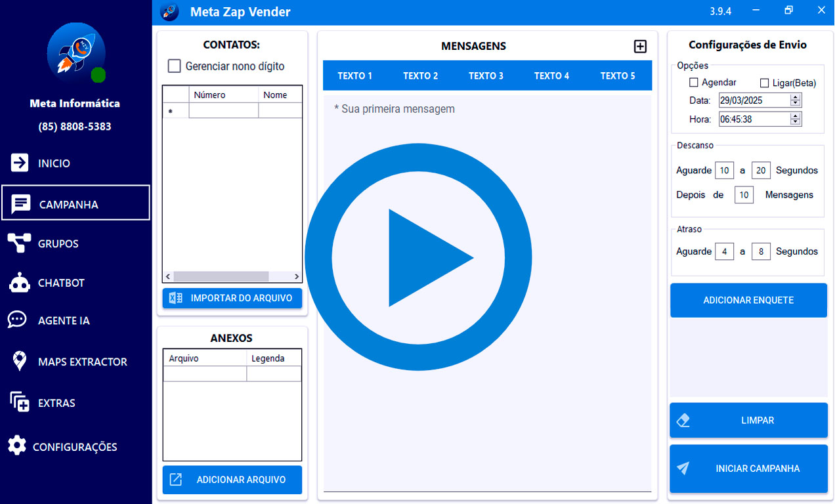The image size is (835, 504).
Task: Add a new message with plus icon
Action: pyautogui.click(x=640, y=47)
